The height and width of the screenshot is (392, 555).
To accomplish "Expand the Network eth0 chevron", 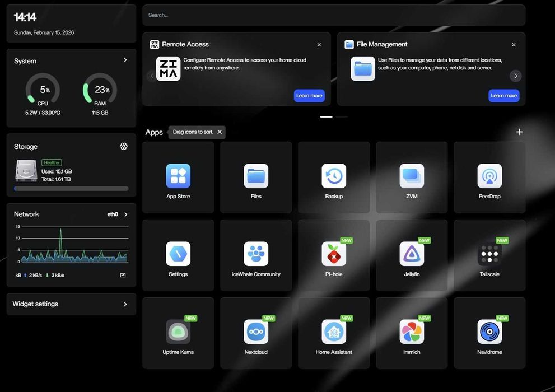I will pos(125,214).
